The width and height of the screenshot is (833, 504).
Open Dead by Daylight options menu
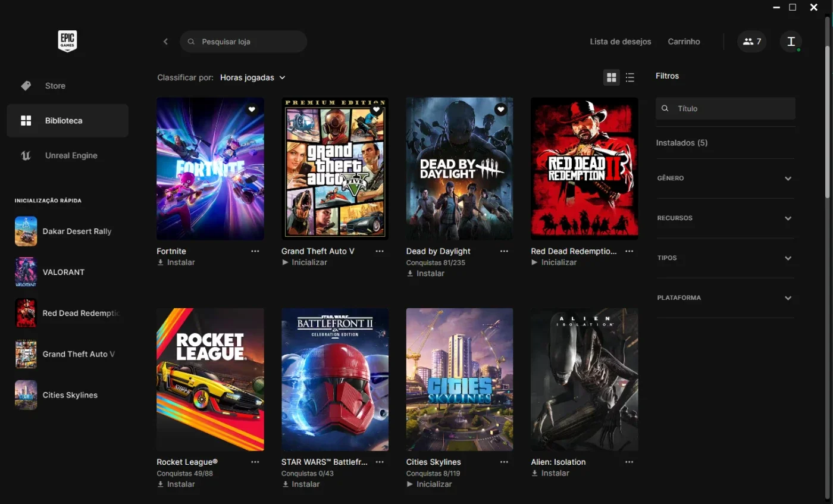click(505, 251)
